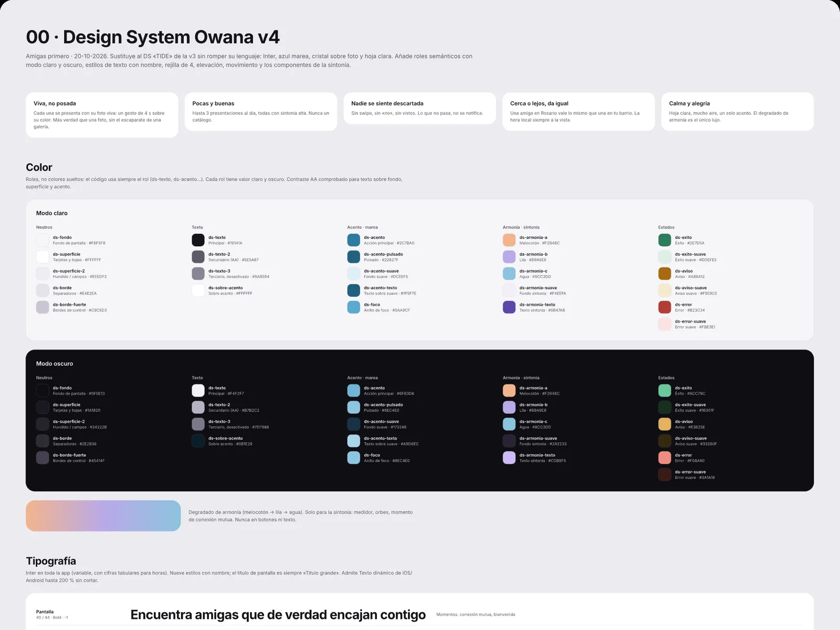The image size is (840, 630).
Task: Click Modo oscuro ds-armonia-c aqua swatch
Action: point(509,424)
